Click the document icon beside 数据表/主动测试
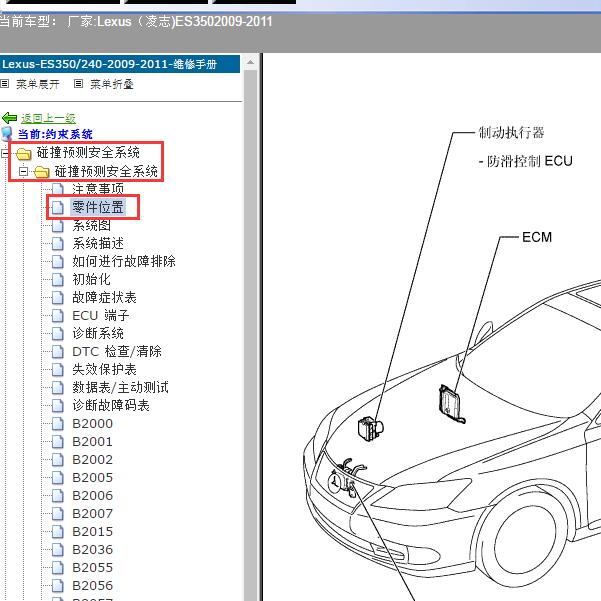 coord(57,388)
